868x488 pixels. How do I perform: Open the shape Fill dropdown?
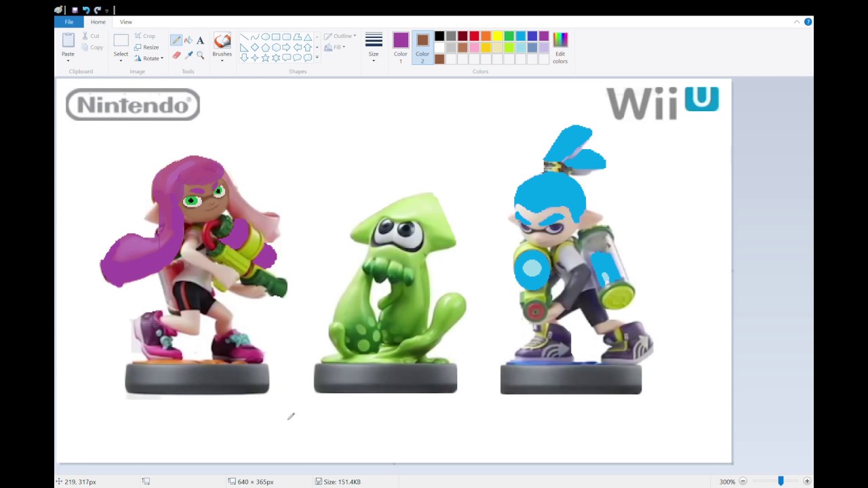click(334, 47)
